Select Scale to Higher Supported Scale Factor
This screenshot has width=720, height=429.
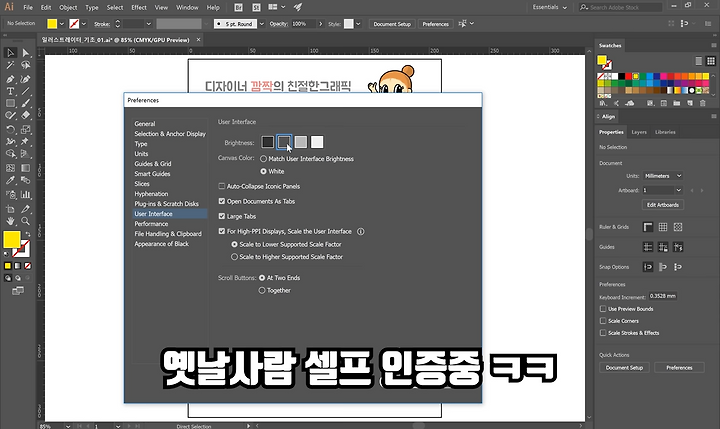(x=235, y=257)
